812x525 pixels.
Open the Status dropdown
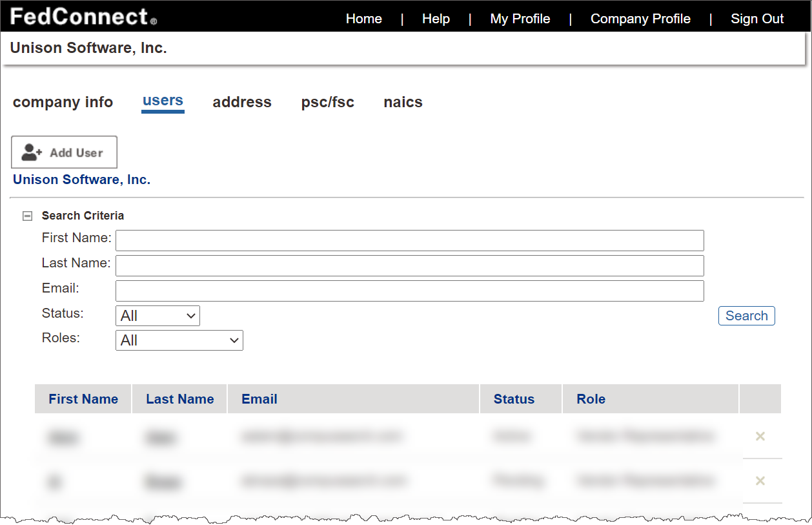pyautogui.click(x=157, y=316)
